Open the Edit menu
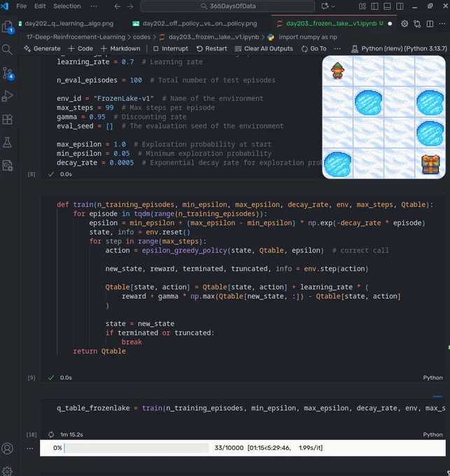Viewport: 450px width, 476px height. click(40, 6)
